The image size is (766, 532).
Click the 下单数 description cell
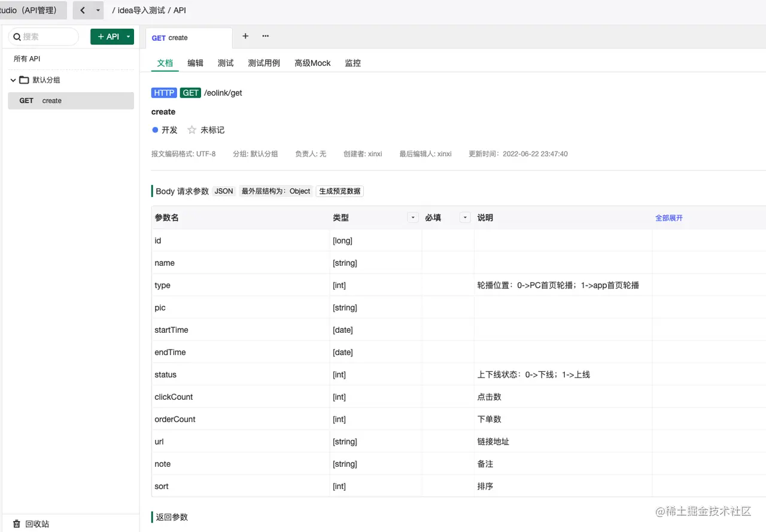pyautogui.click(x=490, y=419)
